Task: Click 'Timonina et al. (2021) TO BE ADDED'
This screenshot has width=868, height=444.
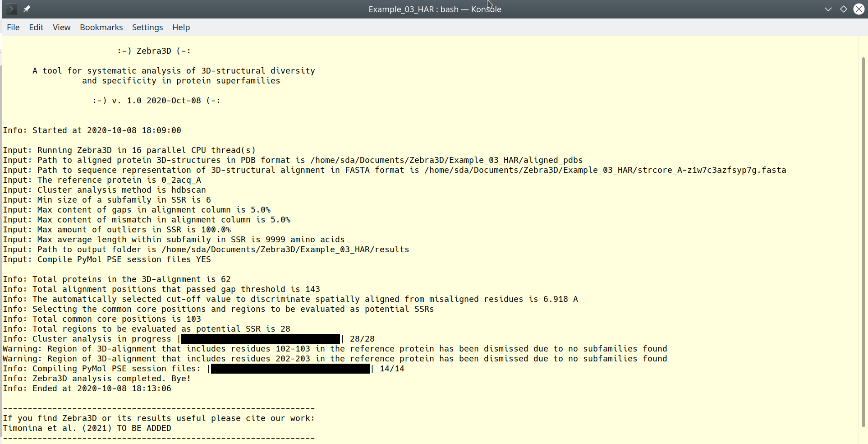Action: pos(87,428)
